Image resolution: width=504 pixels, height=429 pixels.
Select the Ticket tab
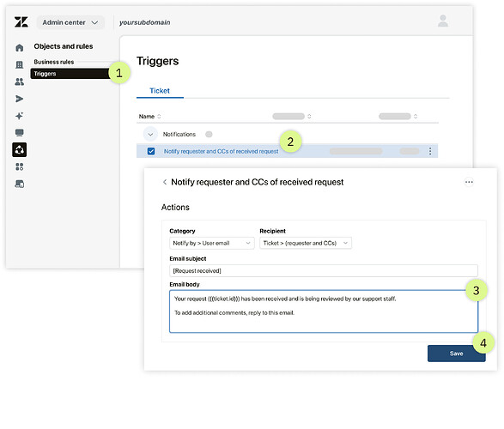160,91
